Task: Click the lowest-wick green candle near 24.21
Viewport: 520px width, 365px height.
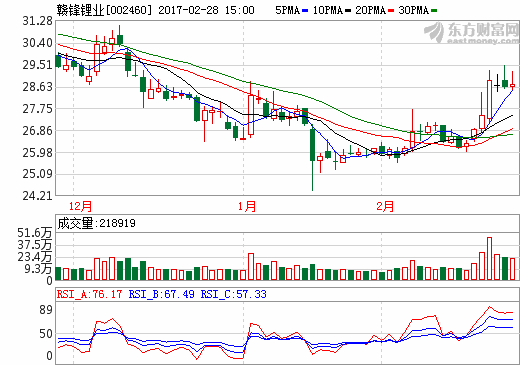Action: (312, 158)
